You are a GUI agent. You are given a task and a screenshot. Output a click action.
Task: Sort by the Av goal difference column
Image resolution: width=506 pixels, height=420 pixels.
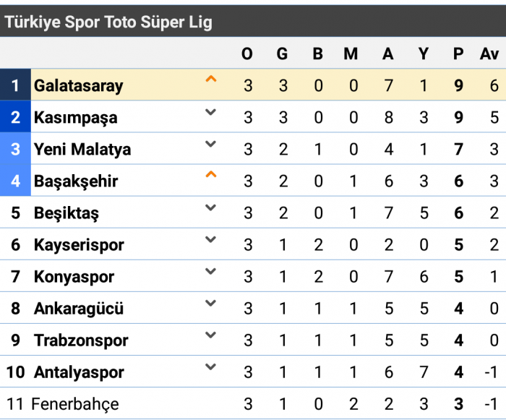tap(489, 53)
